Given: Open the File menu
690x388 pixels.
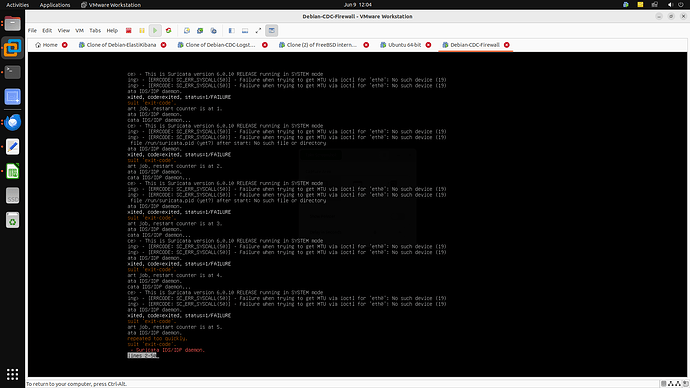Looking at the screenshot, I should [x=32, y=31].
